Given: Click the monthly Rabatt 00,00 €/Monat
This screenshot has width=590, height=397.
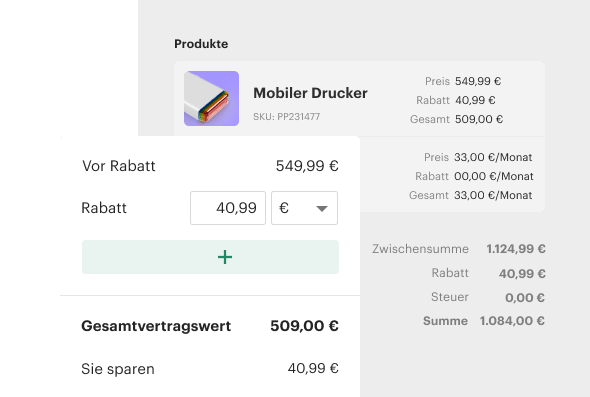Looking at the screenshot, I should 494,176.
